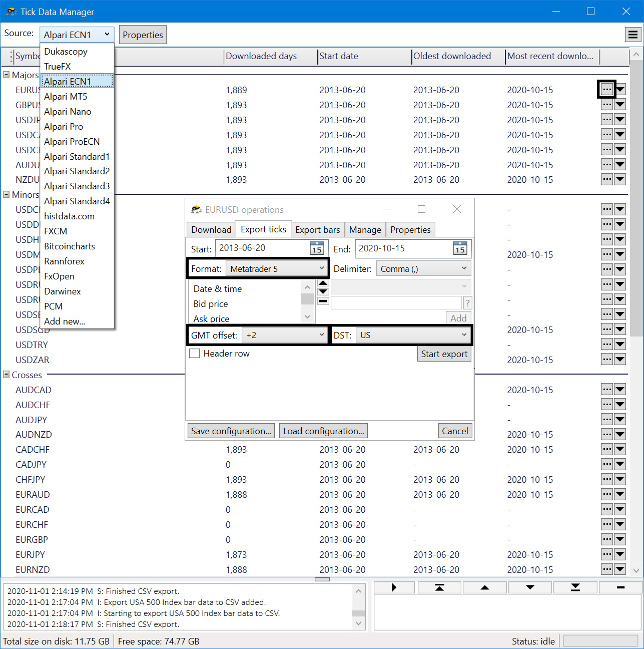This screenshot has width=644, height=649.
Task: Toggle the Header row checkbox
Action: [x=195, y=354]
